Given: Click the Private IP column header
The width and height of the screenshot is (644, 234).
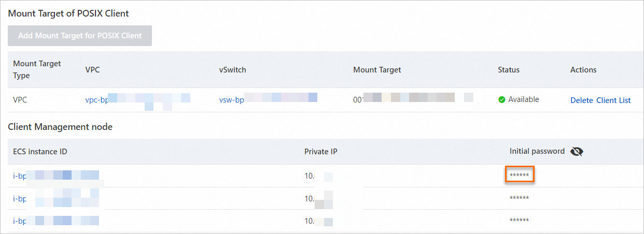Looking at the screenshot, I should pyautogui.click(x=321, y=152).
